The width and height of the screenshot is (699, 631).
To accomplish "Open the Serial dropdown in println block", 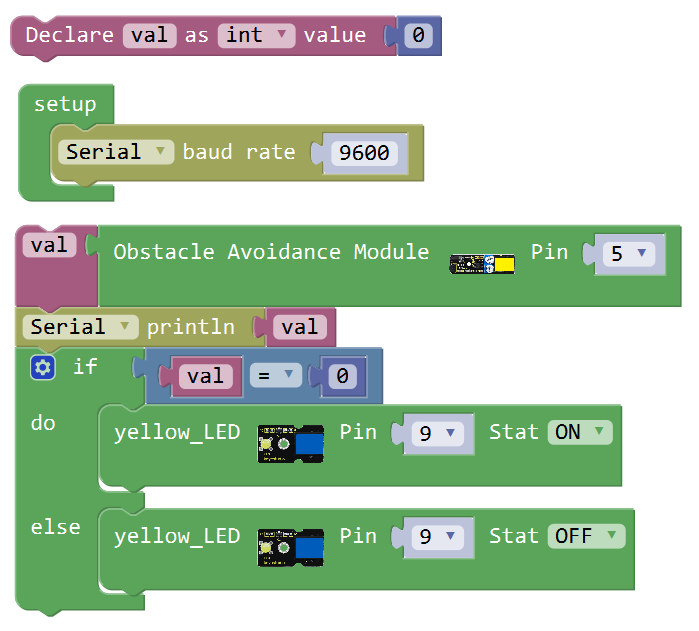I will coord(81,327).
